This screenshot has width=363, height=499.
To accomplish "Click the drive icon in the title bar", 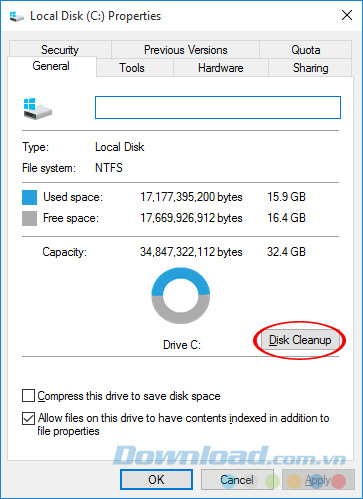I will (x=17, y=16).
